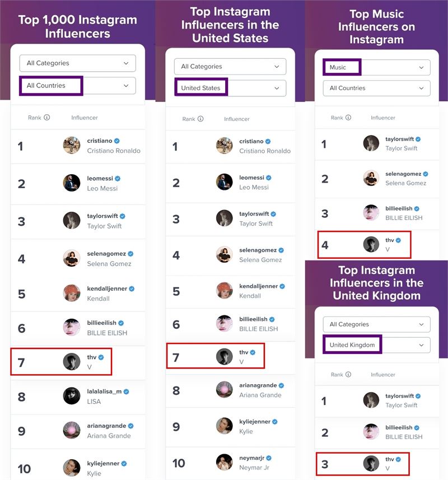This screenshot has height=480, width=448.
Task: Click Rank info icon in United States panel
Action: click(200, 119)
